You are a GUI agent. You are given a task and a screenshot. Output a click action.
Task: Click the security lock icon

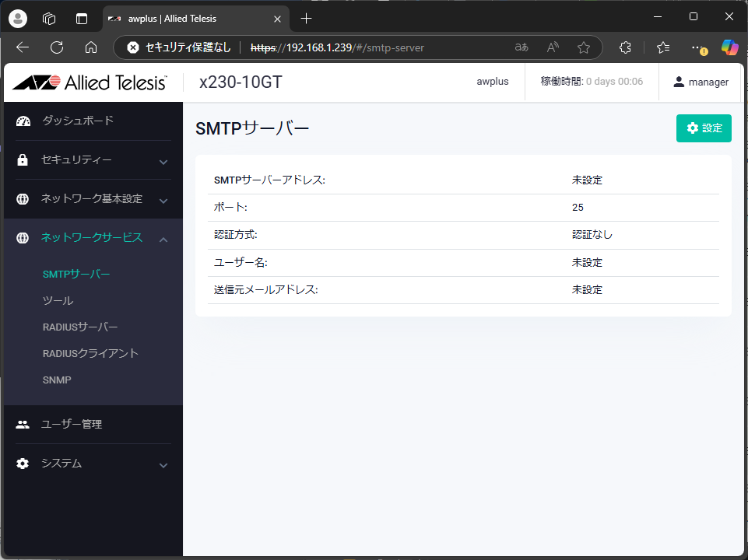coord(23,160)
